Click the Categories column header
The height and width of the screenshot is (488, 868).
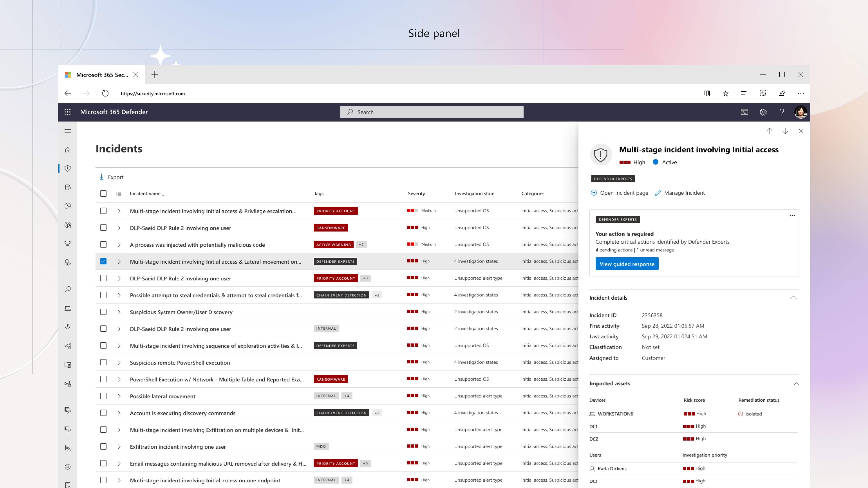tap(533, 194)
